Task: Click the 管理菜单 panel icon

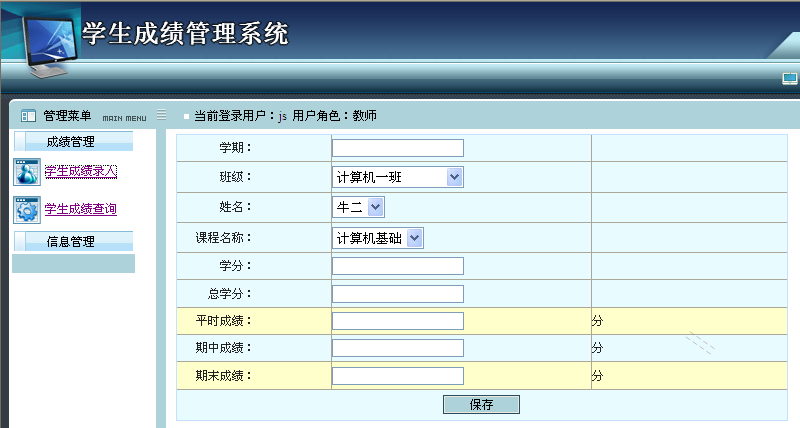Action: point(28,116)
